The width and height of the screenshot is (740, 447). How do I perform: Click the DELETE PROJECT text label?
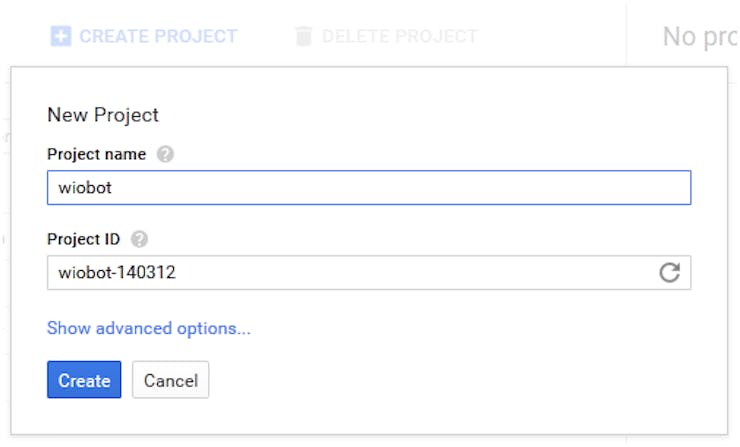tap(400, 36)
